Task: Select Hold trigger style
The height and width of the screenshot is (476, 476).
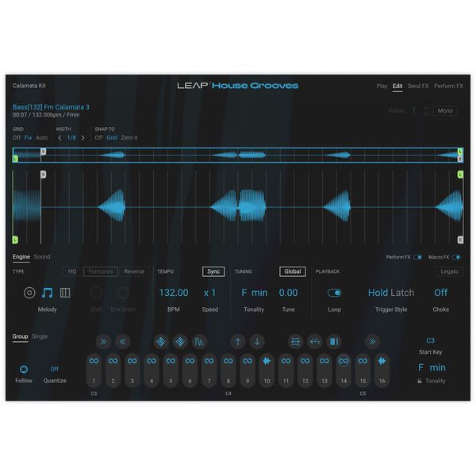Action: pos(378,293)
